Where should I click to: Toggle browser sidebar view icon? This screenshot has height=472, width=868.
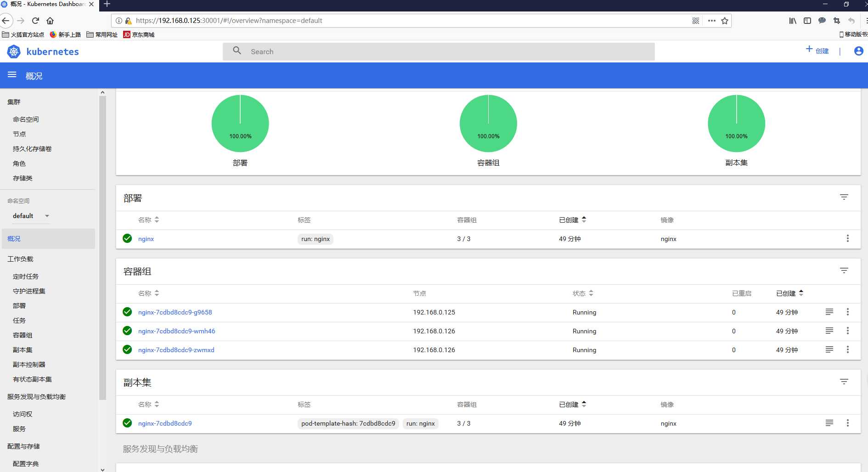(807, 21)
